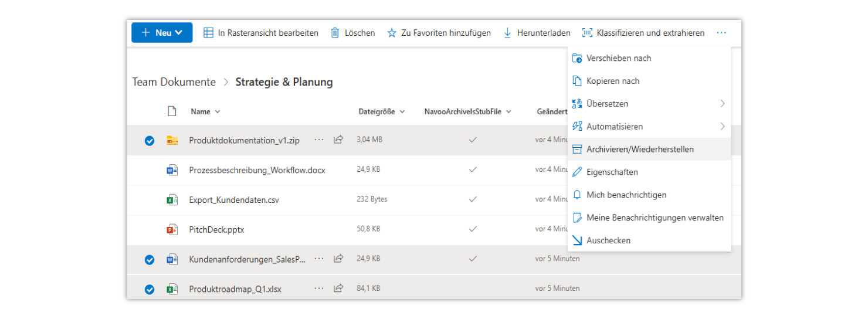Uncheck the Produktdokumentation_v1.zip selection circle
The height and width of the screenshot is (319, 868).
(x=150, y=141)
